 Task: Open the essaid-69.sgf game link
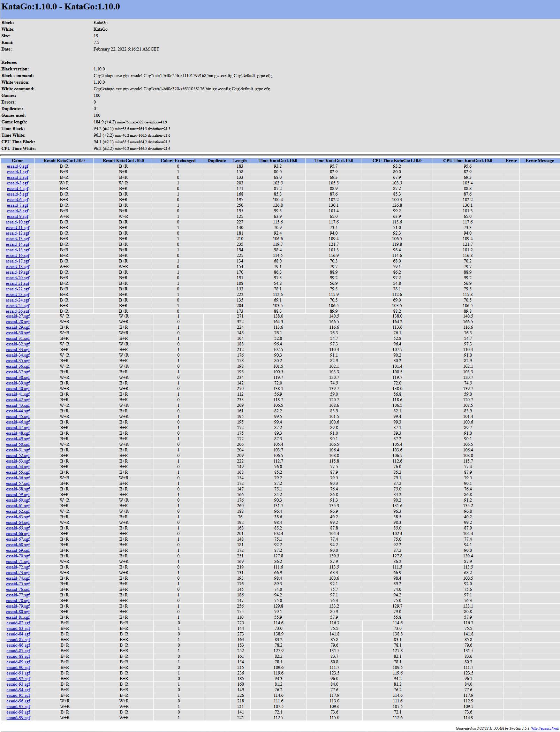[x=18, y=550]
